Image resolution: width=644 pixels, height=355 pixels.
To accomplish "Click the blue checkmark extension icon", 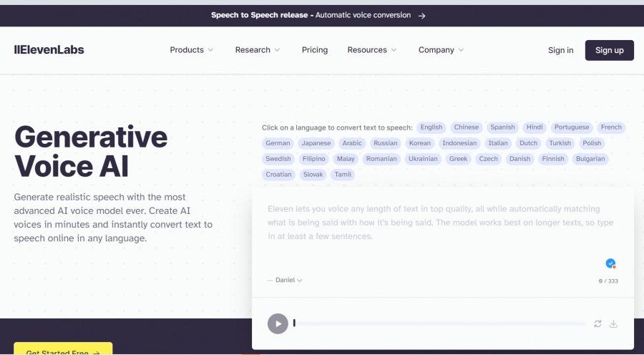I will 611,263.
